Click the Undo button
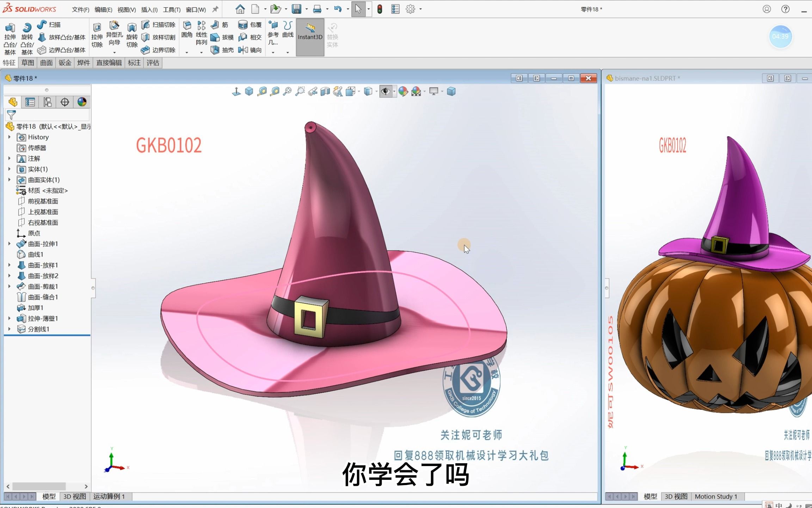This screenshot has height=508, width=812. coord(337,8)
